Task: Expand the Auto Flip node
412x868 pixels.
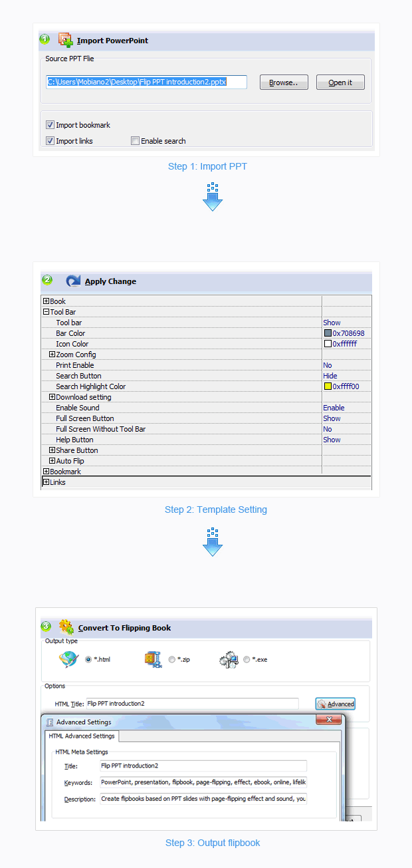Action: pos(52,461)
